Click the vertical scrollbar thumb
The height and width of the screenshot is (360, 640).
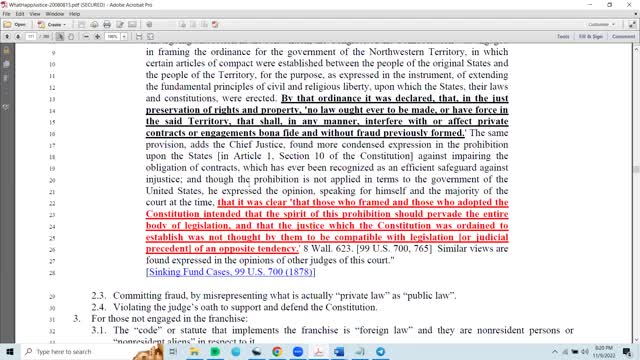click(636, 169)
